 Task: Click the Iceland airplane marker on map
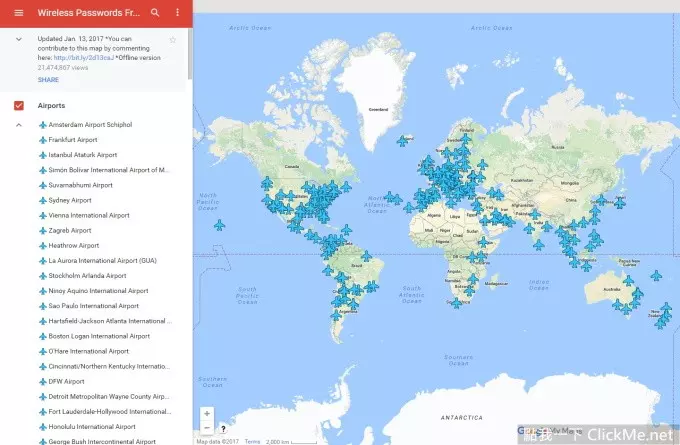(x=402, y=141)
